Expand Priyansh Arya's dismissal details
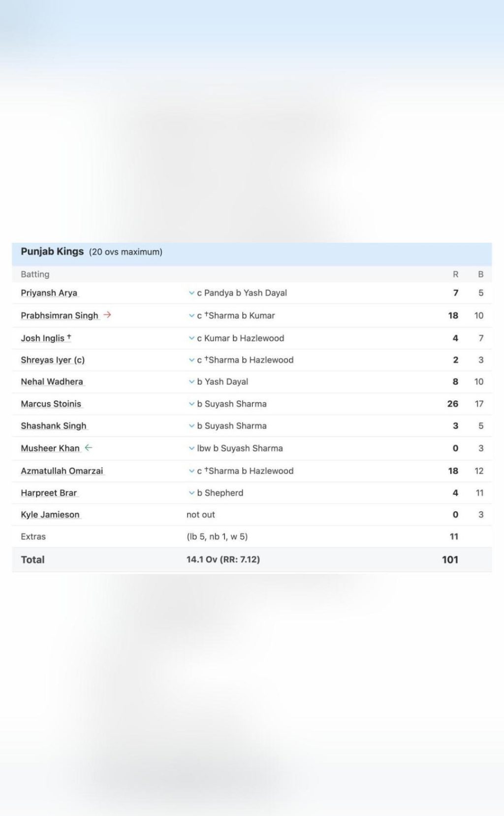504x816 pixels. tap(191, 293)
